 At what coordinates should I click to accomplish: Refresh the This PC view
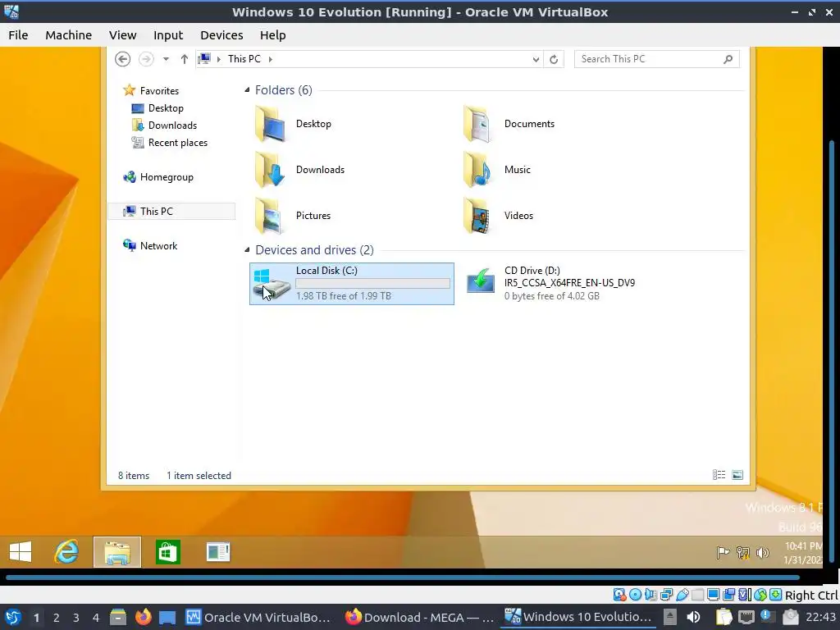554,59
